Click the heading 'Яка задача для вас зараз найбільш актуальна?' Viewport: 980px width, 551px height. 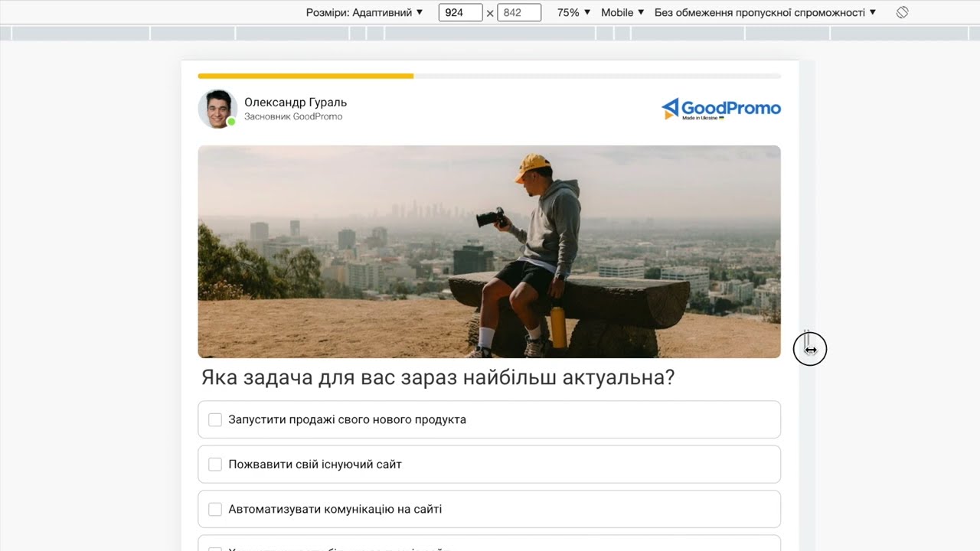[x=438, y=378]
